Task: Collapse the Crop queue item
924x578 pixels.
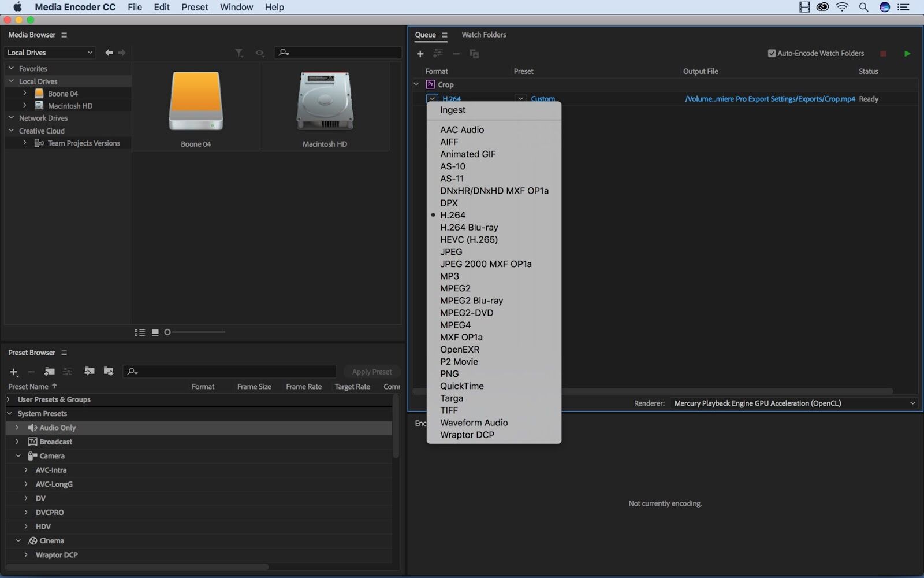Action: tap(416, 84)
